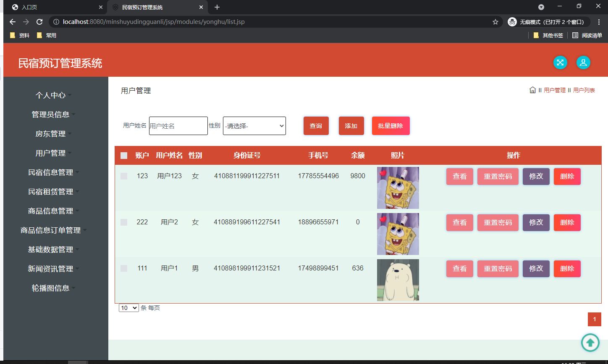Click the 用户列表 breadcrumb link
Viewport: 608px width, 364px height.
(584, 90)
